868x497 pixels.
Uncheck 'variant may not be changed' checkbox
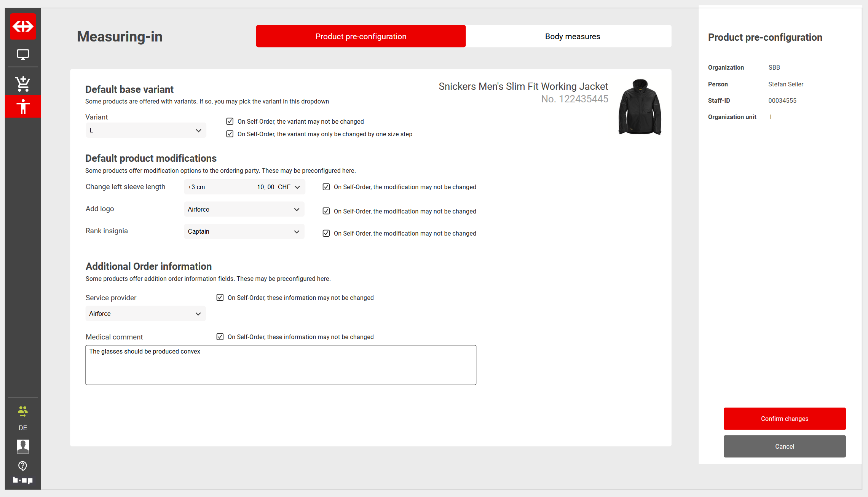[x=230, y=121]
